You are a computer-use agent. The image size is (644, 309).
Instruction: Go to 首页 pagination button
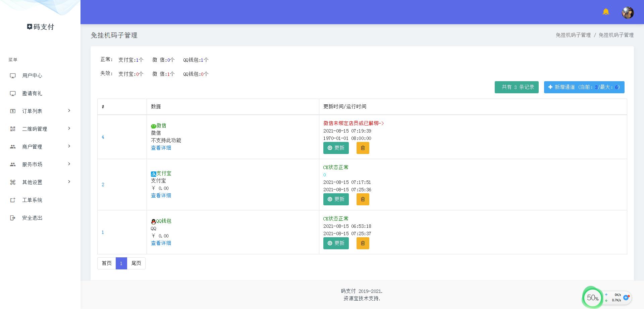coord(107,263)
